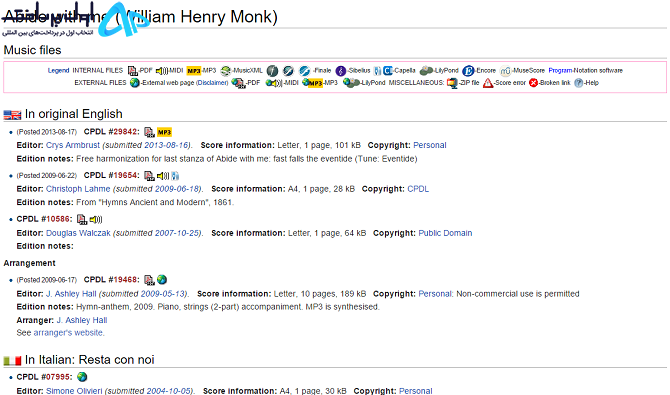The width and height of the screenshot is (670, 395).
Task: Open CPDL number 07995 link
Action: click(57, 377)
